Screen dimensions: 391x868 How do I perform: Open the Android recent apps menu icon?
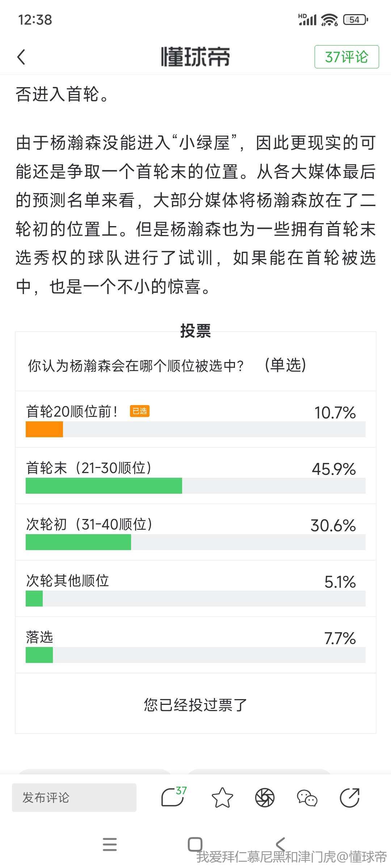pyautogui.click(x=110, y=844)
